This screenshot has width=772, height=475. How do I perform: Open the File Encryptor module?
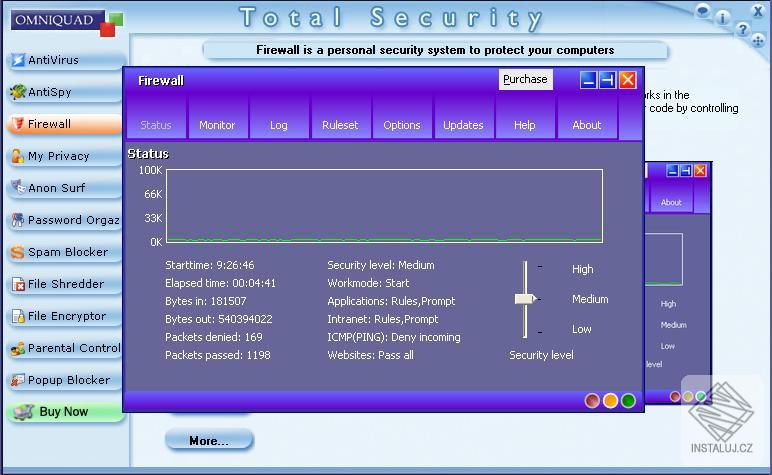pos(65,316)
